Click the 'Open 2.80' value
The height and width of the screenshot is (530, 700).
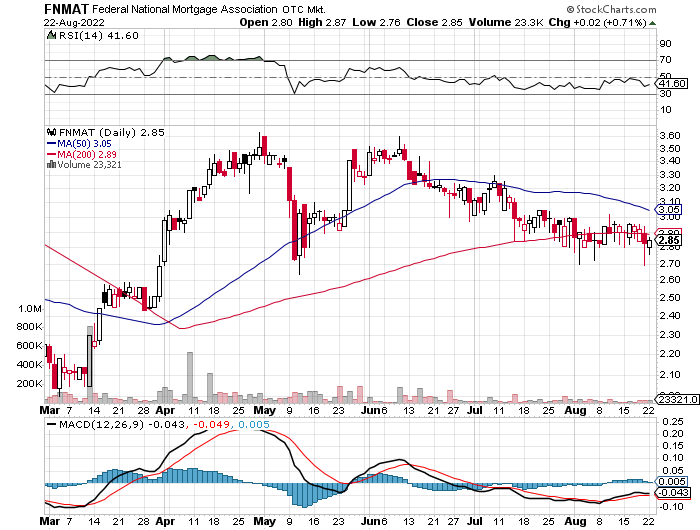[266, 22]
